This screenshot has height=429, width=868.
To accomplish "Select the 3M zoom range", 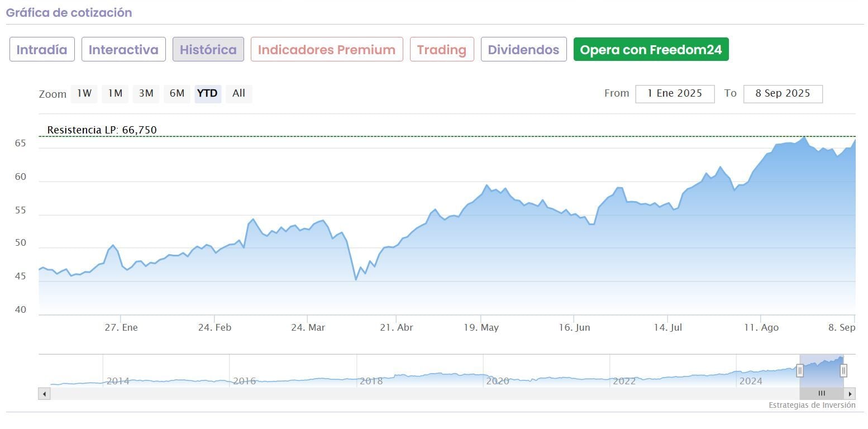I will pos(146,94).
